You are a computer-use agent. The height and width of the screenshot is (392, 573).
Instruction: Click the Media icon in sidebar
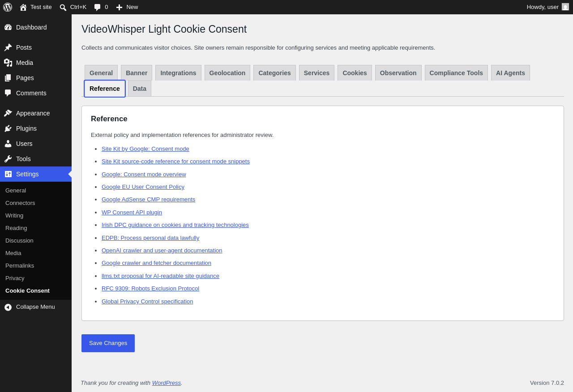(8, 63)
